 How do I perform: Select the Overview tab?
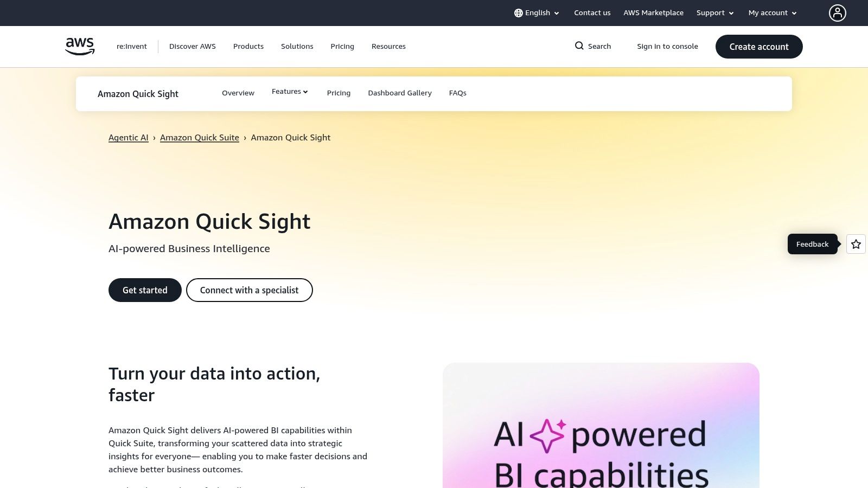click(238, 93)
